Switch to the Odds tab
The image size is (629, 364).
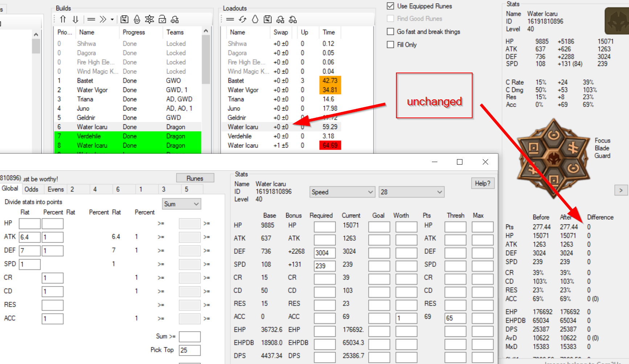pyautogui.click(x=32, y=189)
